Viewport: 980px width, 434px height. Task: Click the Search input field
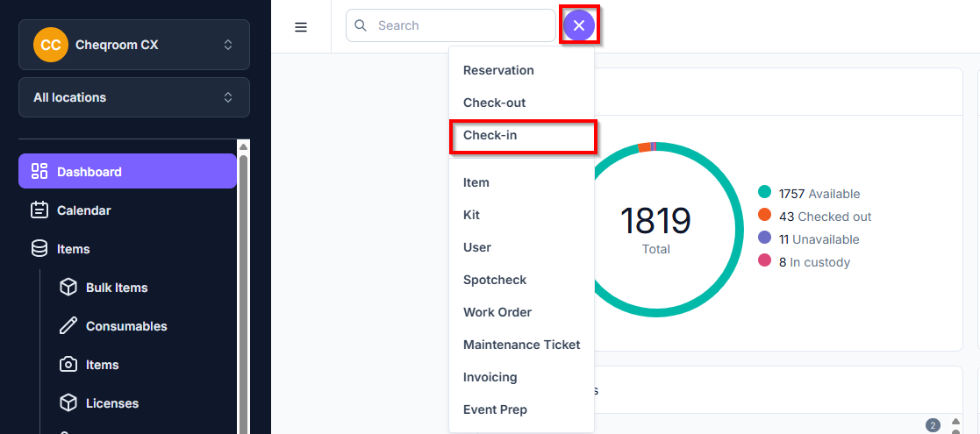(451, 25)
